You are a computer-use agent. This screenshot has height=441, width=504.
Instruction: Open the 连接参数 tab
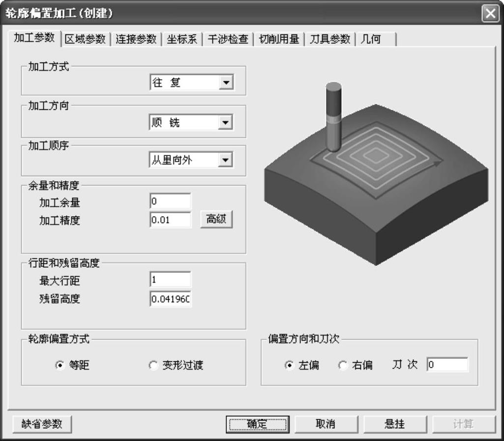click(136, 39)
